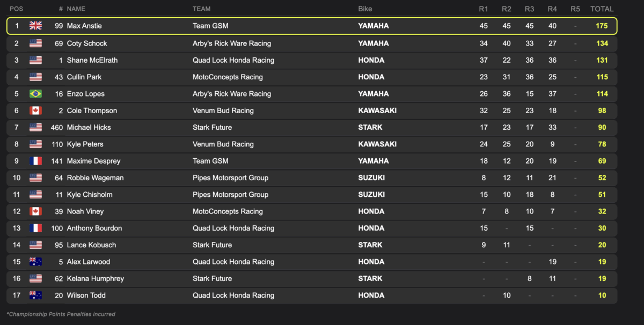Select the Max Anstie highlighted row
644x325 pixels.
(x=311, y=26)
